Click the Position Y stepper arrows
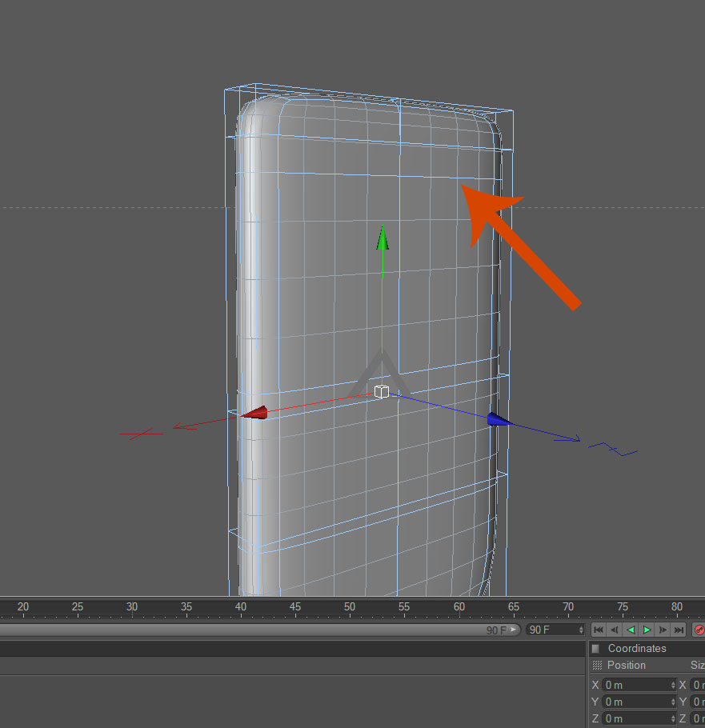The height and width of the screenshot is (728, 705). pos(673,702)
